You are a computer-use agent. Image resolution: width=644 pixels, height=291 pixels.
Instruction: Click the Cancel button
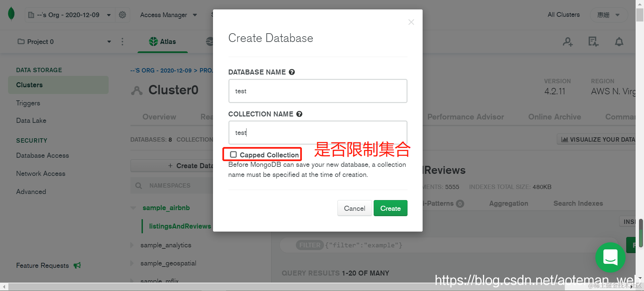(355, 208)
